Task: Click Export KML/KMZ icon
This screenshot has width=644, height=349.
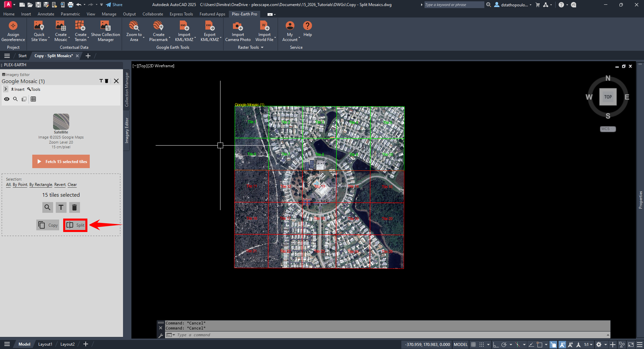Action: pos(210,26)
